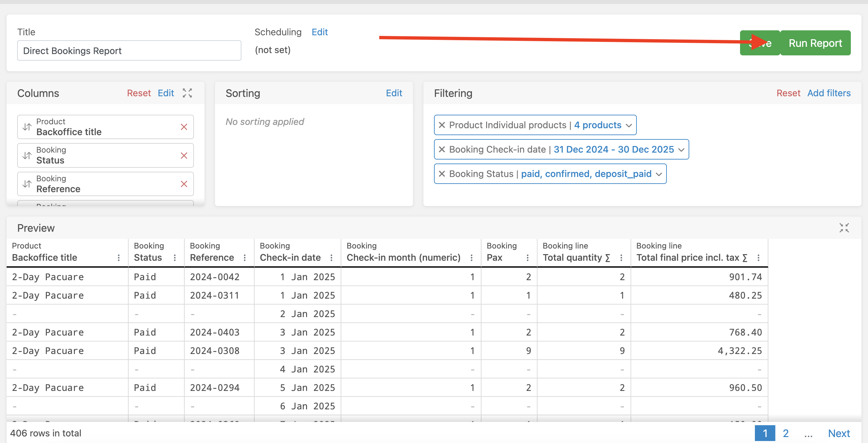The height and width of the screenshot is (443, 868).
Task: Remove the Booking Status column
Action: (x=184, y=155)
